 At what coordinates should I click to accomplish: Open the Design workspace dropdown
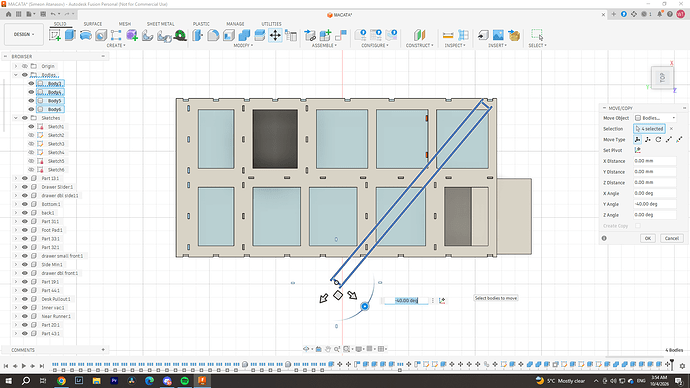pyautogui.click(x=24, y=34)
